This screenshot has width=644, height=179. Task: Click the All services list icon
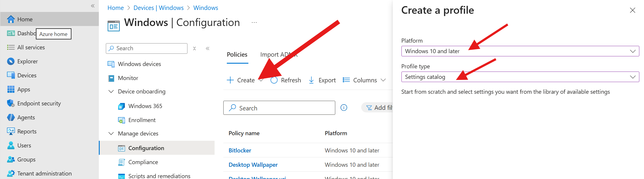click(x=11, y=47)
